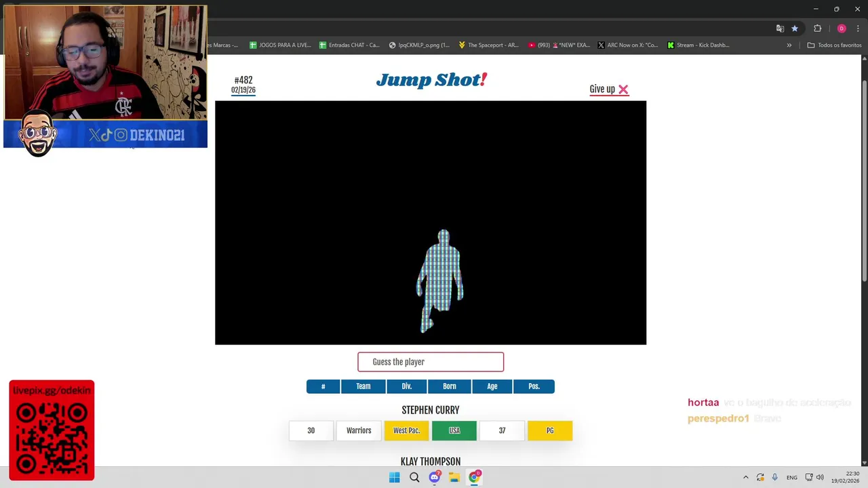Open Discord from the taskbar
Viewport: 868px width, 488px height.
point(434,477)
